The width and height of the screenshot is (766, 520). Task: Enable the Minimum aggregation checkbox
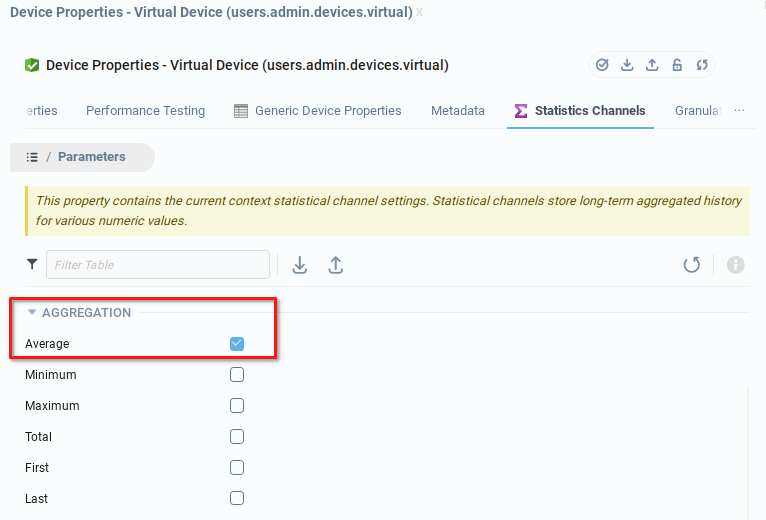point(237,375)
